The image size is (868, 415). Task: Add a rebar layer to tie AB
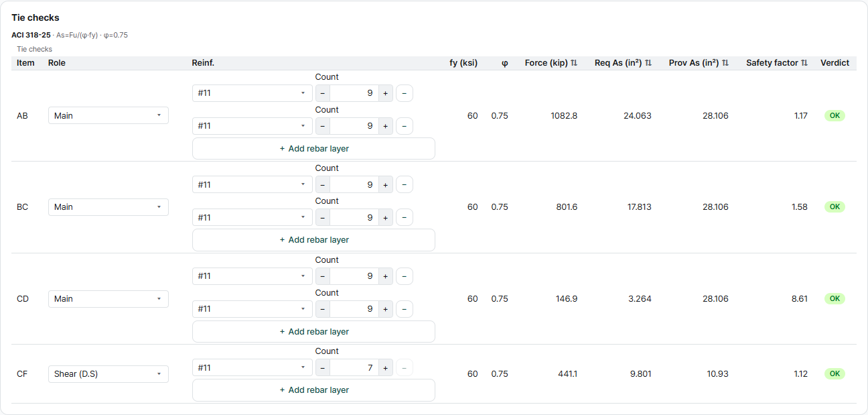[x=313, y=149]
